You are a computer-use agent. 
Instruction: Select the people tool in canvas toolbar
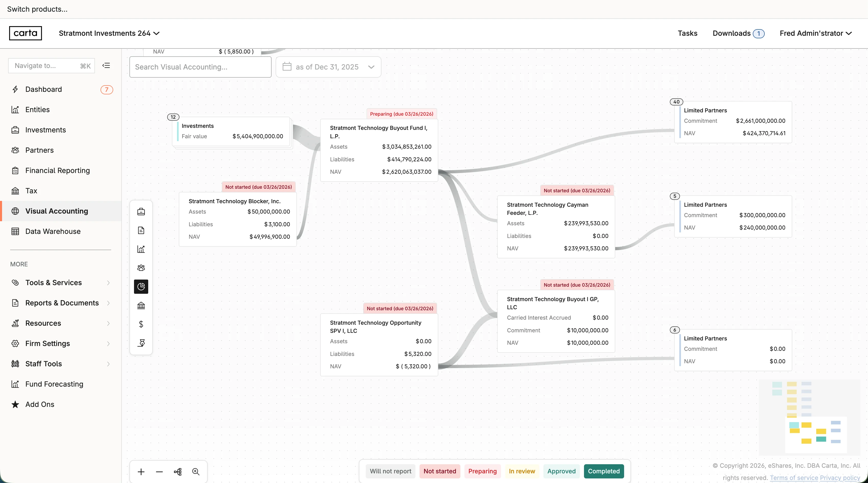click(141, 268)
